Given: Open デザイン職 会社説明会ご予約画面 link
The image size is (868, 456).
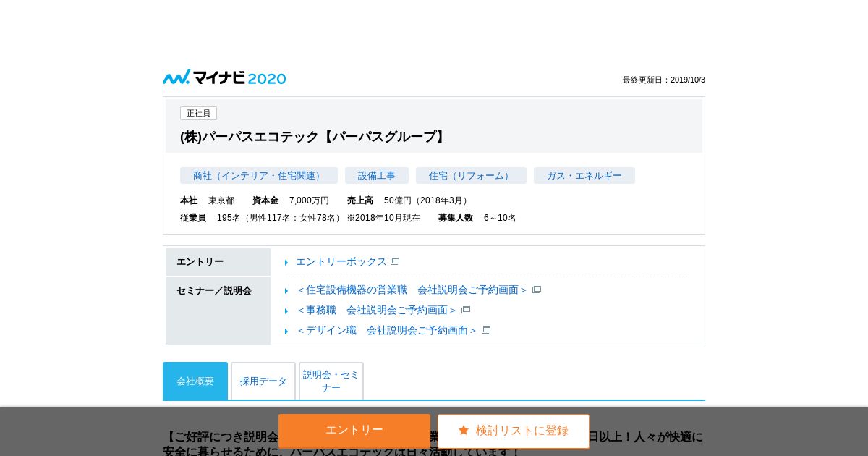Looking at the screenshot, I should point(387,330).
